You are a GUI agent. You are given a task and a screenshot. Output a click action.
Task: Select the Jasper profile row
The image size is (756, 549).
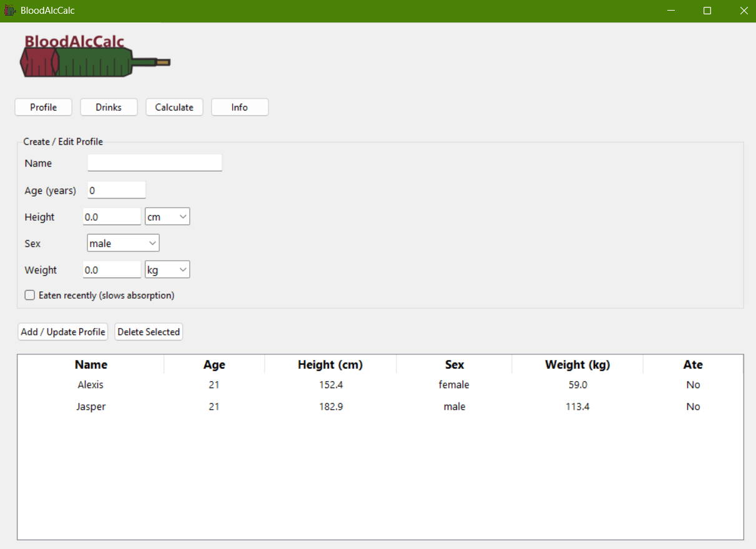coord(380,407)
